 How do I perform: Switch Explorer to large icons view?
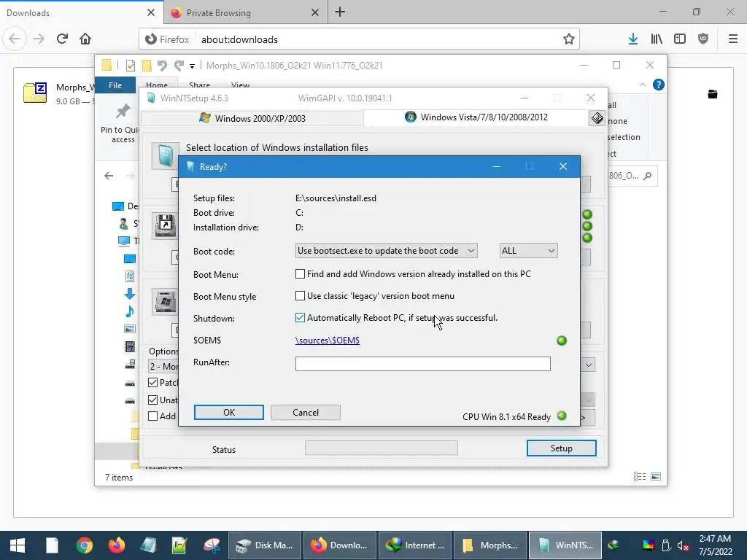(656, 476)
